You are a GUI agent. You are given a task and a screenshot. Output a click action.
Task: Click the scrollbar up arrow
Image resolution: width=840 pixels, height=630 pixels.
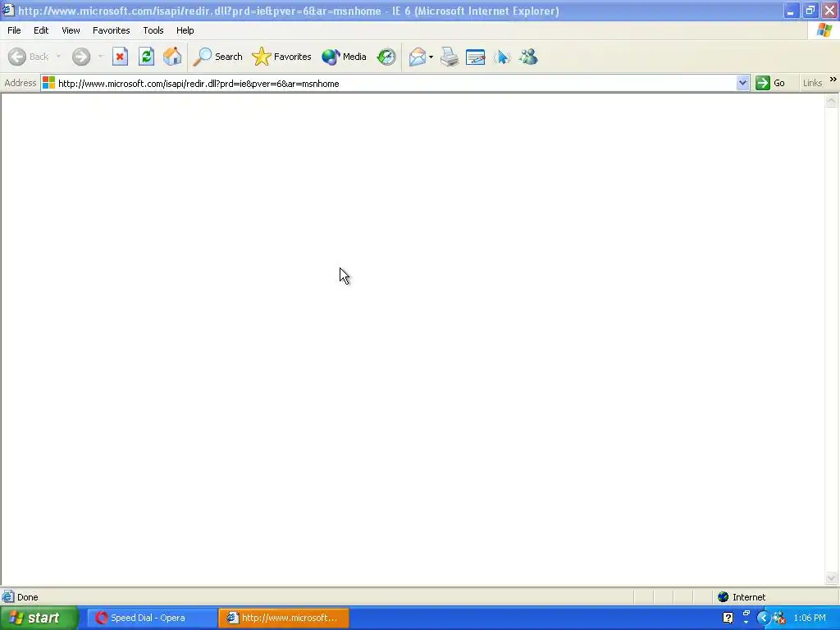coord(832,101)
